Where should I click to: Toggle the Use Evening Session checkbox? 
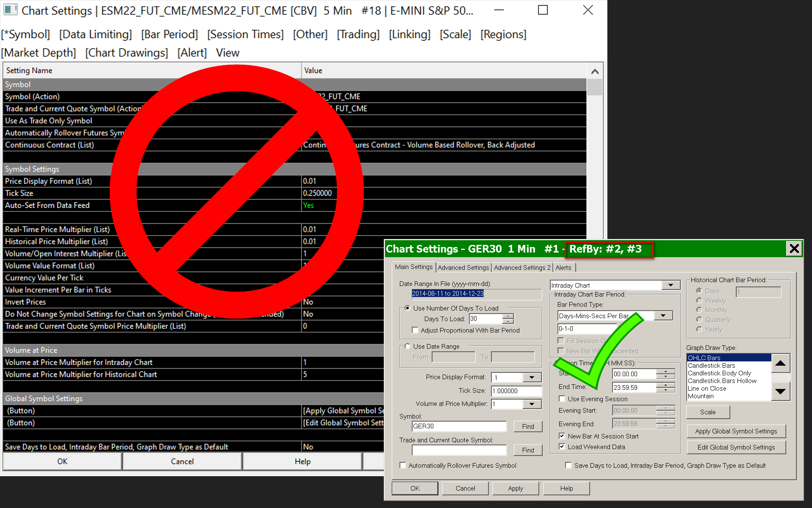click(562, 399)
